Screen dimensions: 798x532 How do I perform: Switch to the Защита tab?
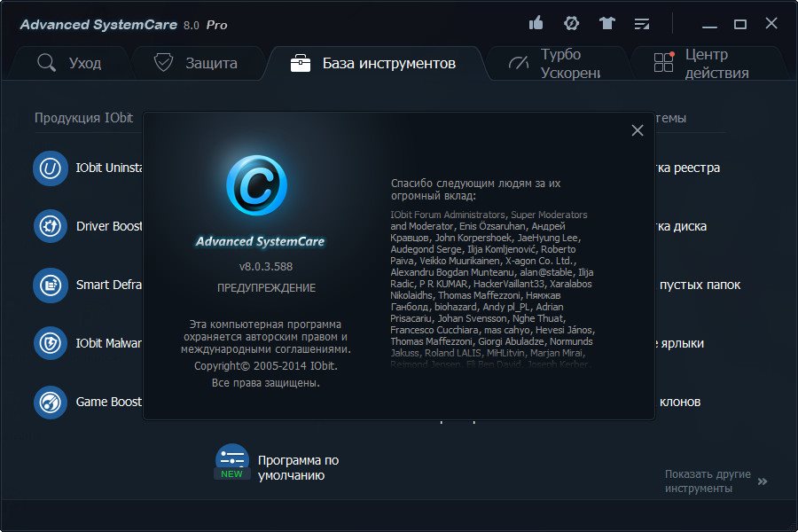(197, 63)
